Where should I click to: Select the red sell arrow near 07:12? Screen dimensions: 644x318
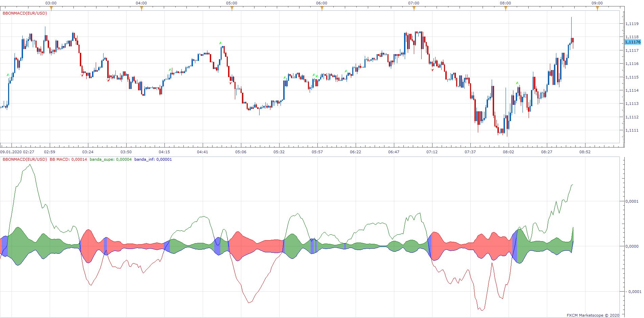(x=432, y=70)
